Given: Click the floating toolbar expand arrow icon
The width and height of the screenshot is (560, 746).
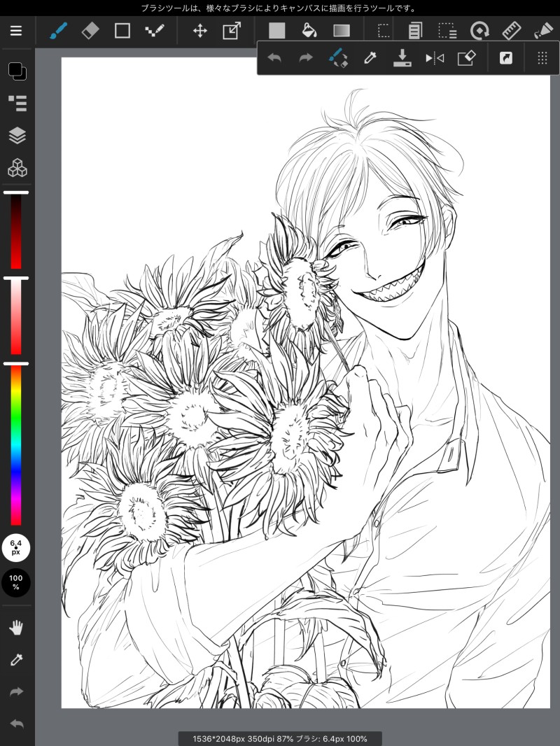Looking at the screenshot, I should [x=506, y=58].
